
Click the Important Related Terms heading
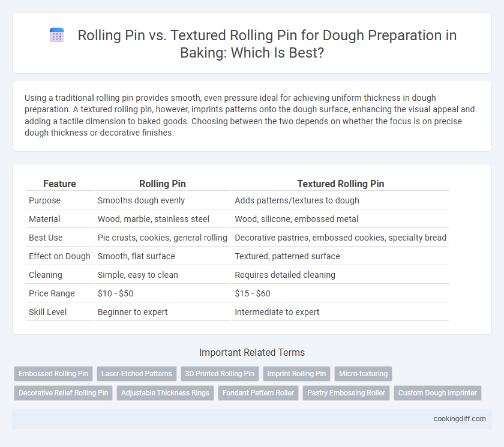[252, 353]
